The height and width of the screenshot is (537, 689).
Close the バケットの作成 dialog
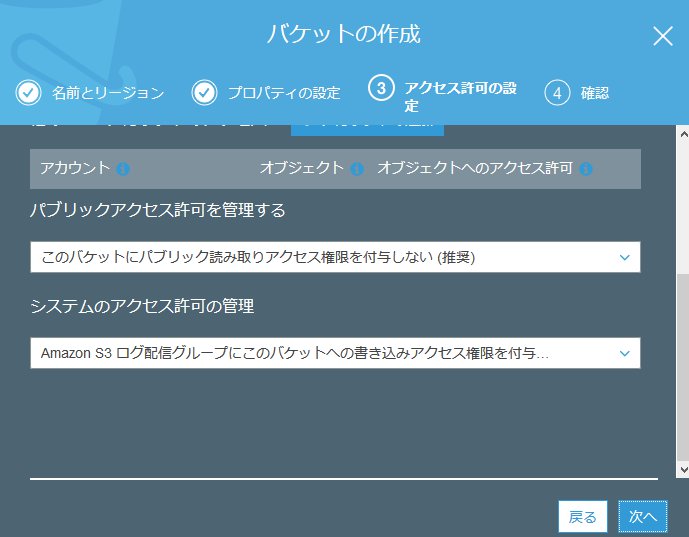(662, 36)
